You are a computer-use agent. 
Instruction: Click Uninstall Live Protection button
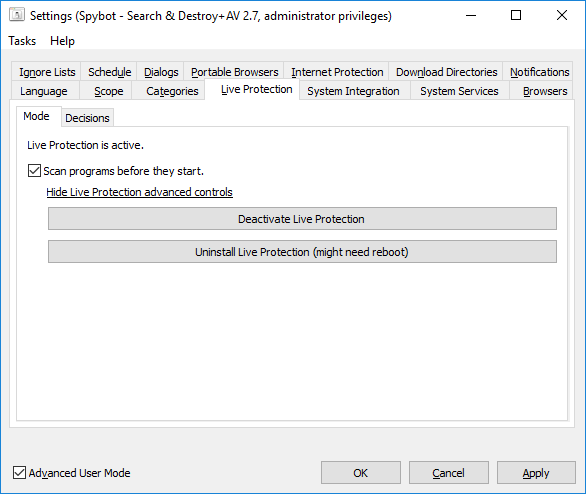coord(302,252)
